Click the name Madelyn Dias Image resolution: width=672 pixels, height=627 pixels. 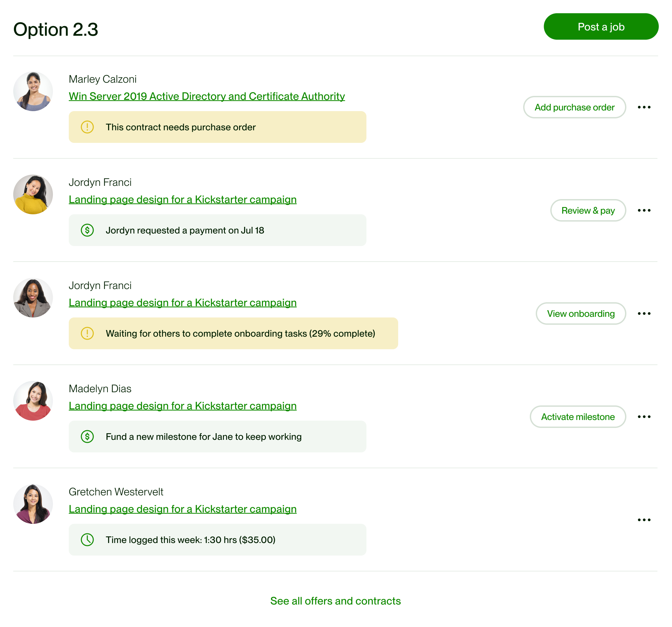click(100, 388)
